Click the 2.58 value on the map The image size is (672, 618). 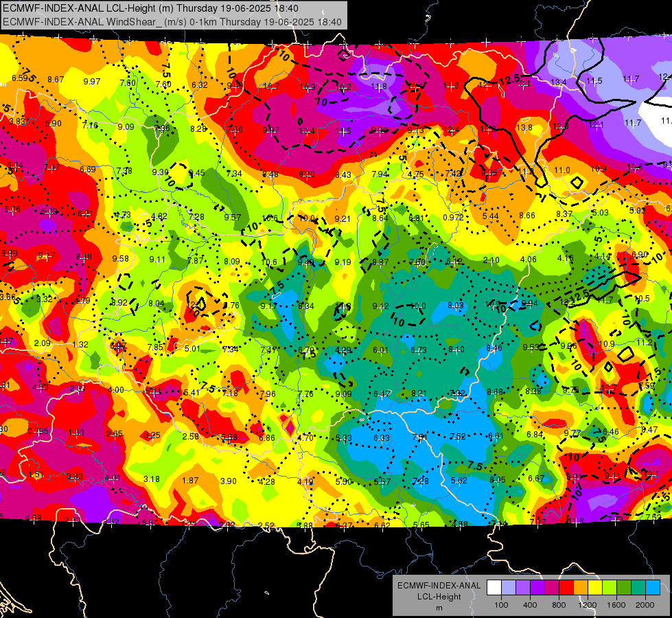(x=191, y=436)
